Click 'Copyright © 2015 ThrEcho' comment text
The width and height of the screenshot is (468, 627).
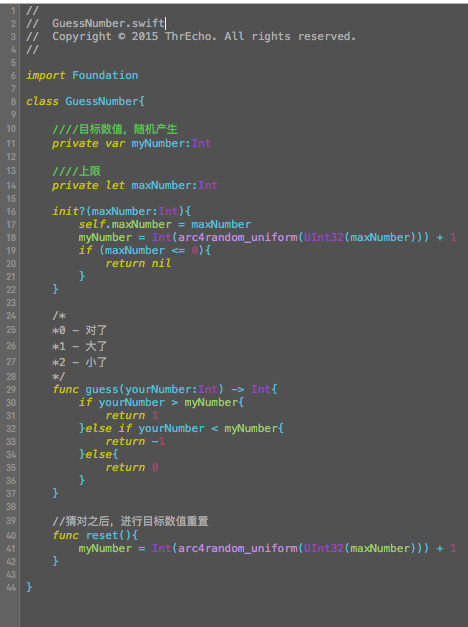pos(134,36)
